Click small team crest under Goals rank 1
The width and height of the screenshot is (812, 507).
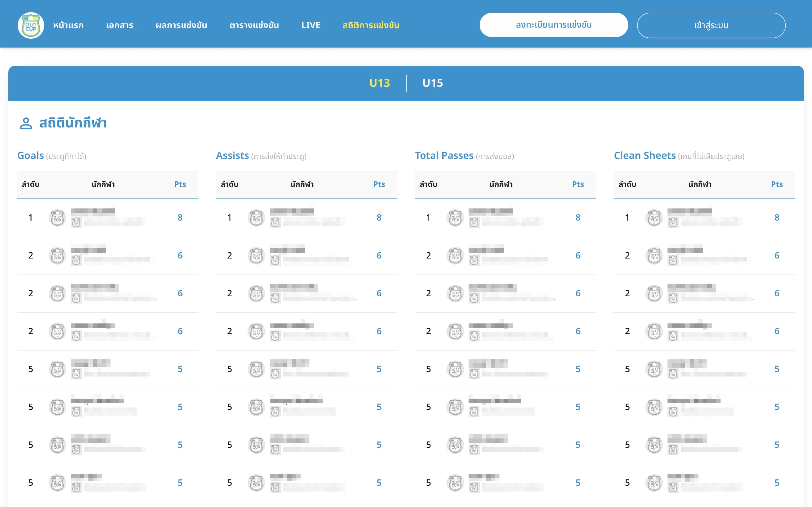point(76,222)
